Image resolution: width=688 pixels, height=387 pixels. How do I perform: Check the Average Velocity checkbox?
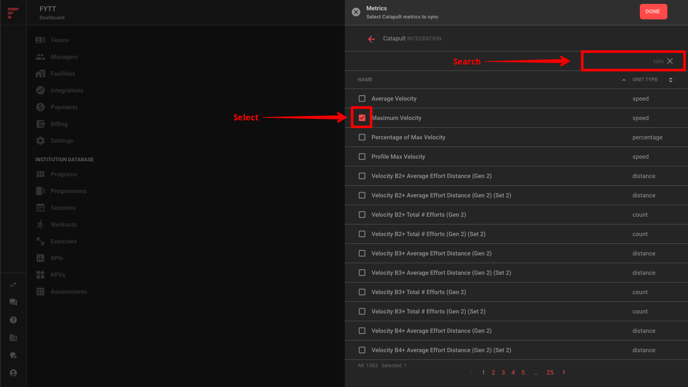[362, 99]
